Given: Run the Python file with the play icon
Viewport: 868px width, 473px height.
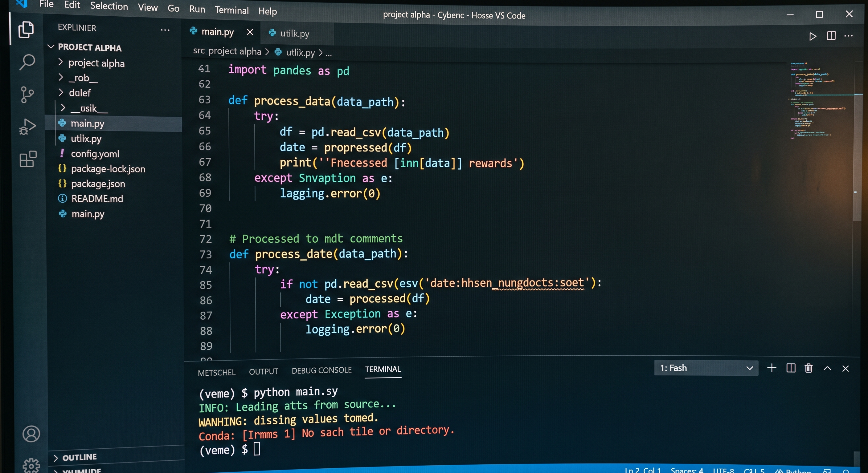Looking at the screenshot, I should click(x=813, y=36).
